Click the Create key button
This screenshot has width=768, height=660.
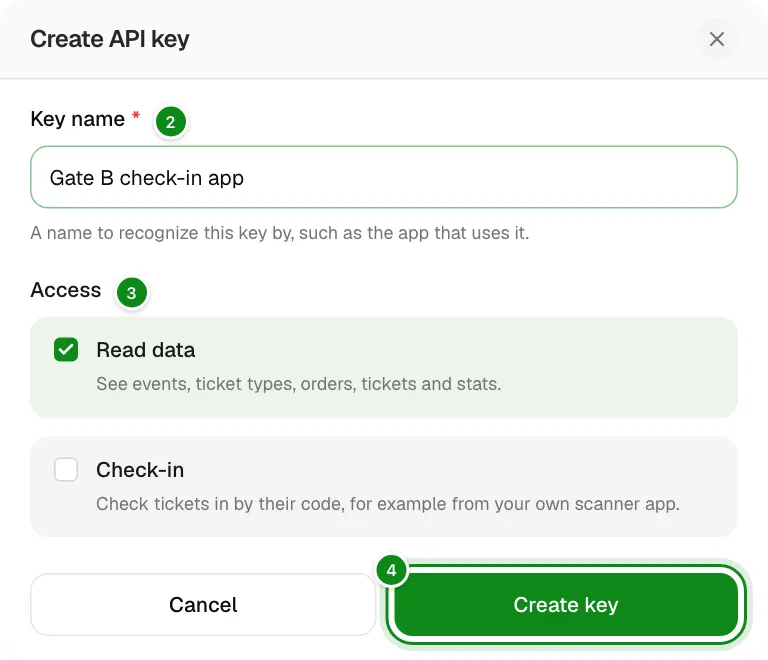pos(566,605)
